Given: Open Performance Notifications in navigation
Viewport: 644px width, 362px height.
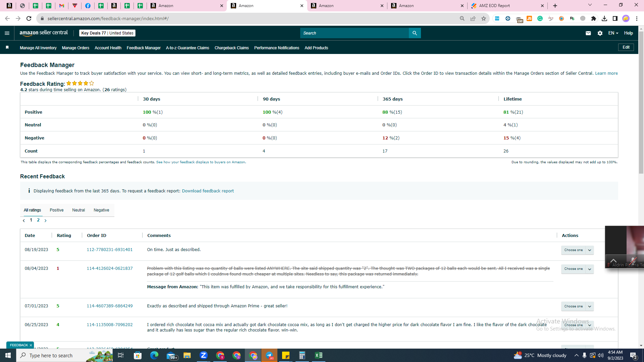Looking at the screenshot, I should click(277, 48).
